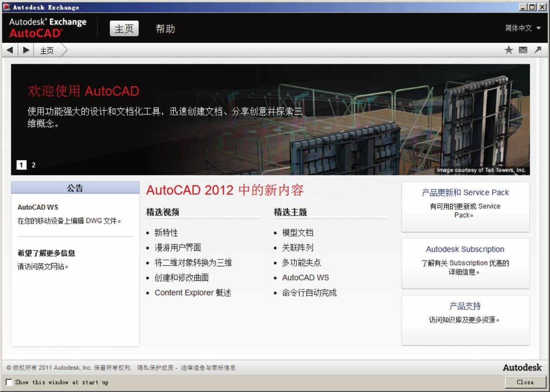Viewport: 550px width, 392px height.
Task: Open the 隐私保护政策 link
Action: click(156, 368)
